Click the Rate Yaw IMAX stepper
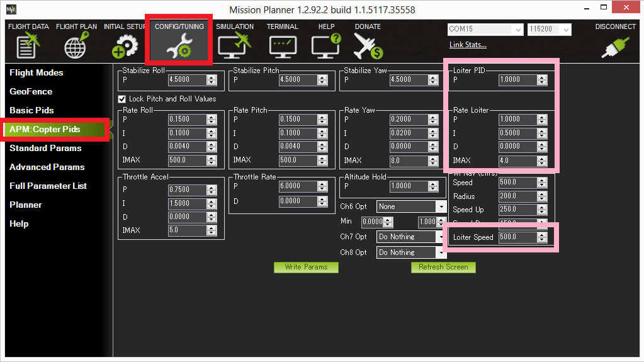This screenshot has width=644, height=362. point(433,161)
